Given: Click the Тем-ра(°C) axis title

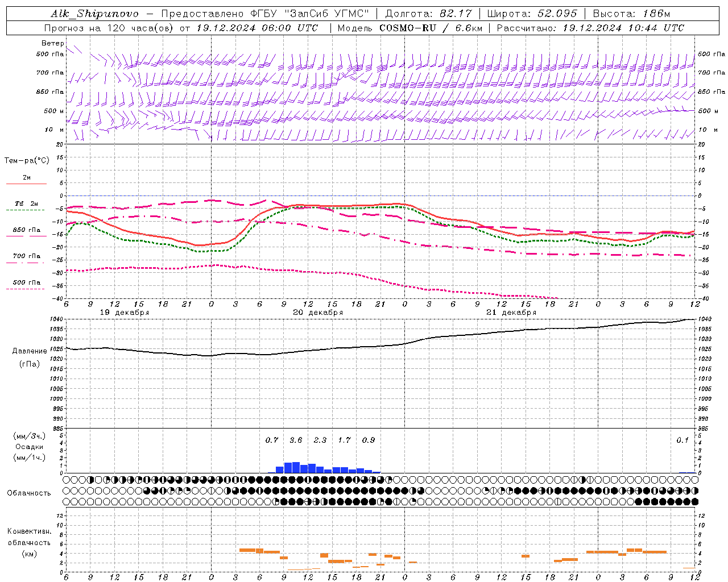Looking at the screenshot, I should pos(27,161).
